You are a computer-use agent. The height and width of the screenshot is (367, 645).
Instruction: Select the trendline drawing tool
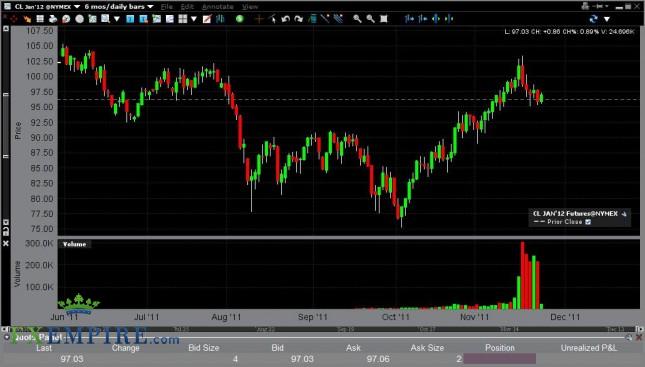click(325, 19)
